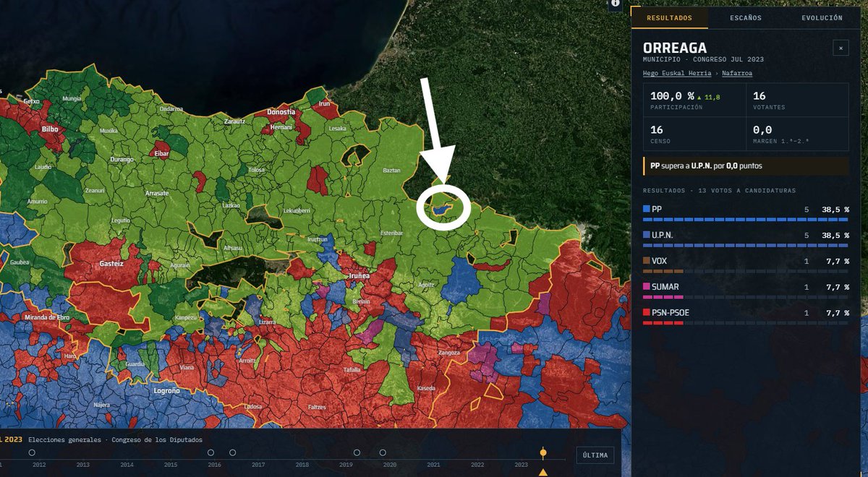Image resolution: width=868 pixels, height=477 pixels.
Task: Choose the PSN-PSOE red color swatch
Action: click(646, 313)
